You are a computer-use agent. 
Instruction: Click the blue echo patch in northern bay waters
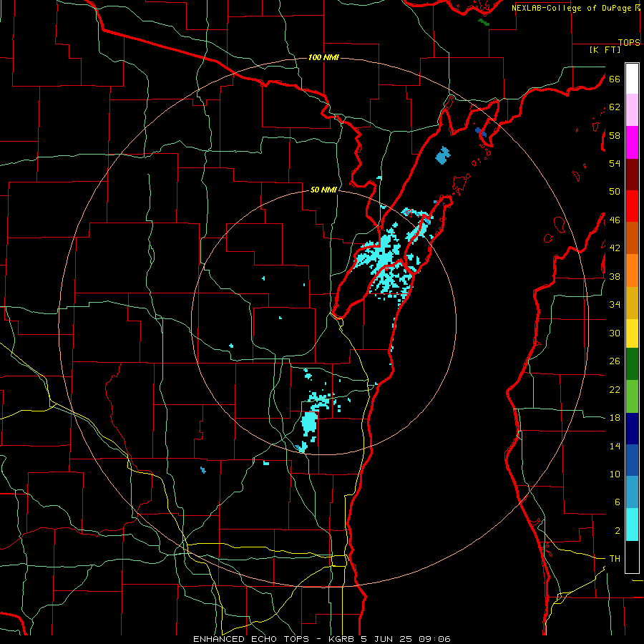click(x=442, y=155)
